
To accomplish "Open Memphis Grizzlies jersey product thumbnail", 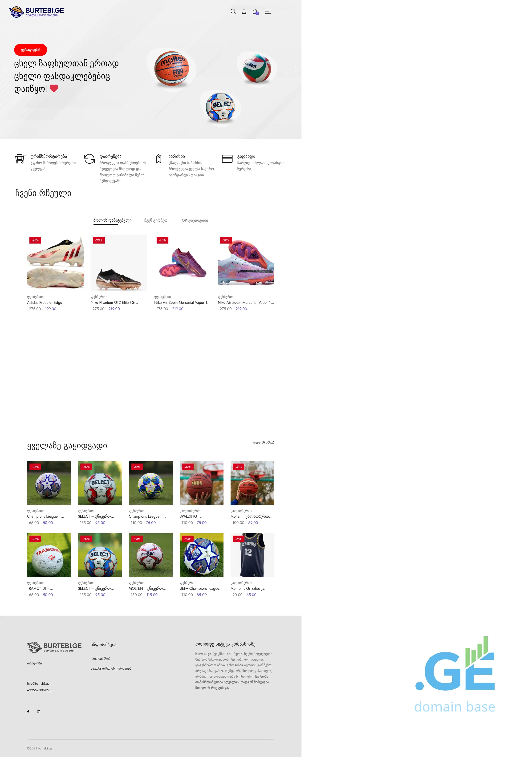I will [252, 555].
